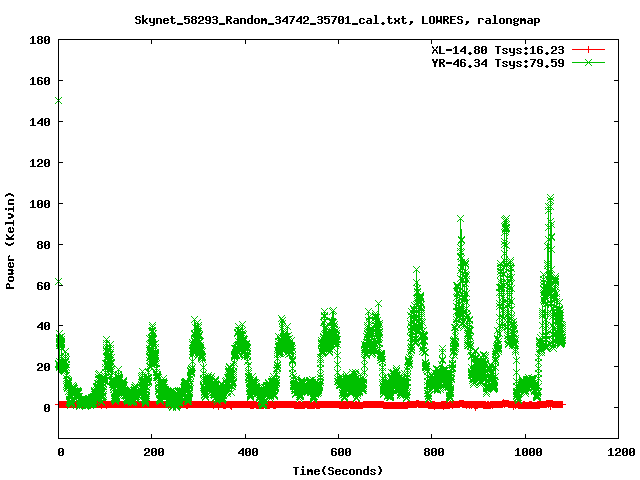
Task: Click the green YR legend line sample
Action: pyautogui.click(x=588, y=62)
